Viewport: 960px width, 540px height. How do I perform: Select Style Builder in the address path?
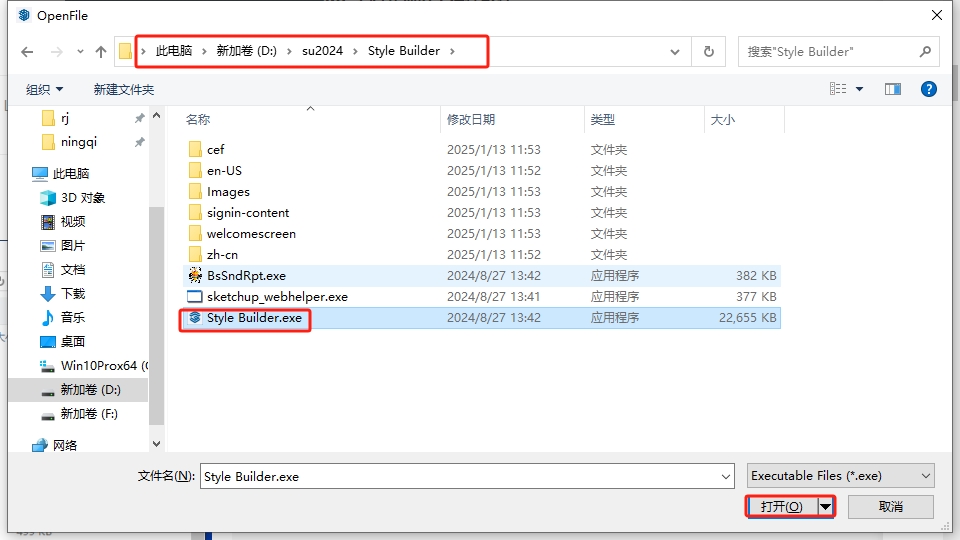pos(403,51)
